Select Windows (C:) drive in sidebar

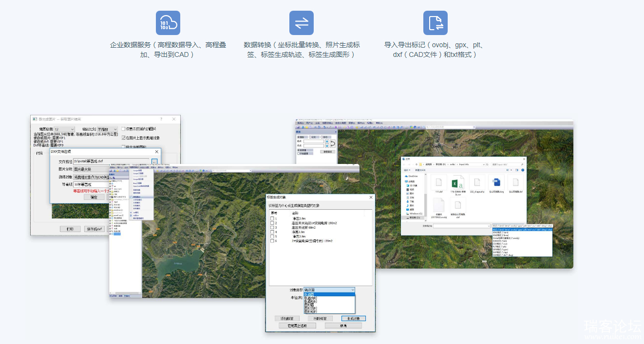(x=415, y=214)
